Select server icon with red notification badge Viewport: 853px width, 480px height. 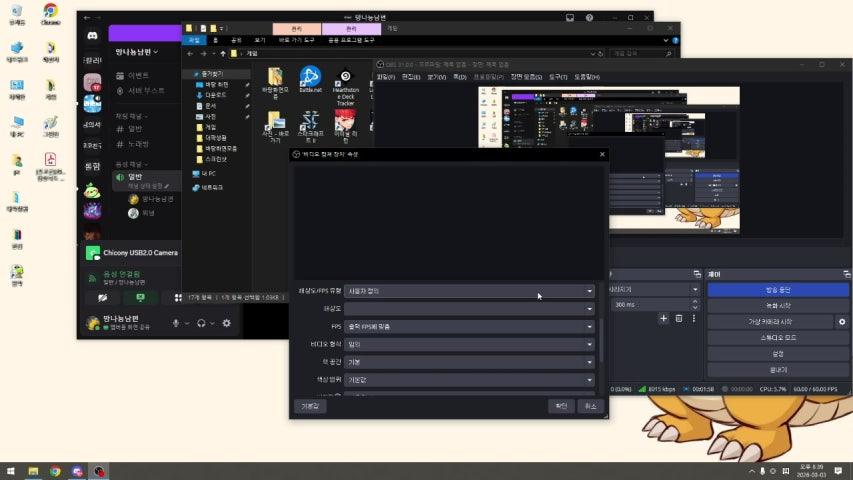(x=92, y=82)
